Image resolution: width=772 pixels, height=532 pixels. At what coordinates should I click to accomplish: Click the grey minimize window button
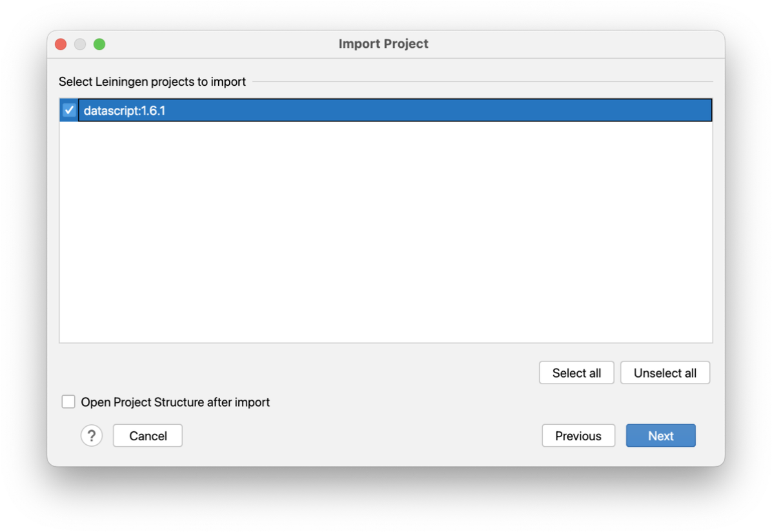pos(80,45)
